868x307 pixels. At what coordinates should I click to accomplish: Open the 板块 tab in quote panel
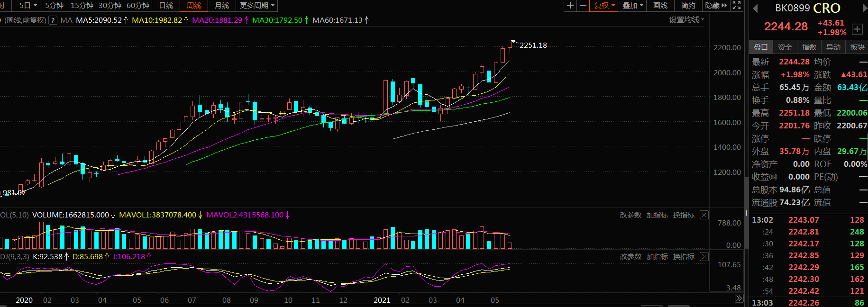(x=857, y=47)
